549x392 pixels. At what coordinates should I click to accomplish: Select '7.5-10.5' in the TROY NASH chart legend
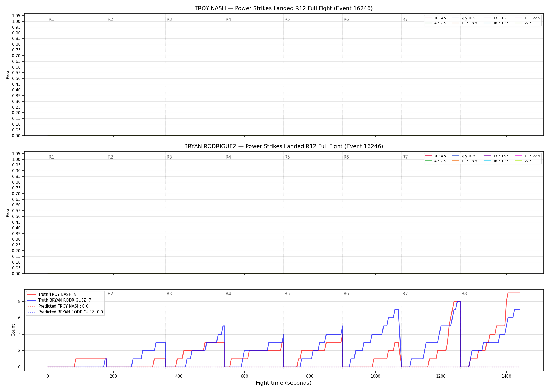[464, 18]
